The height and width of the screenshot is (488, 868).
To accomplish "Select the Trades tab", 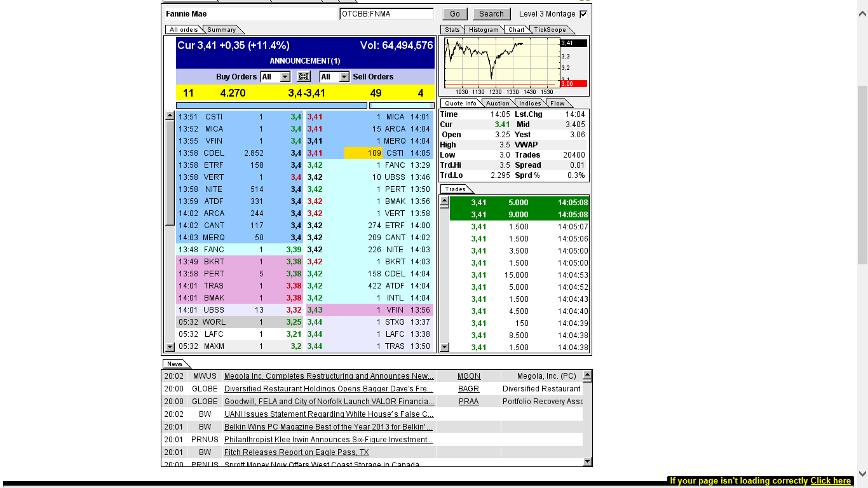I will pos(456,189).
